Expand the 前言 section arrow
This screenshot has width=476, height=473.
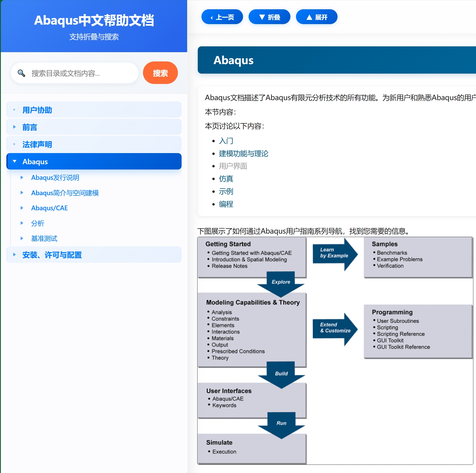click(x=15, y=127)
